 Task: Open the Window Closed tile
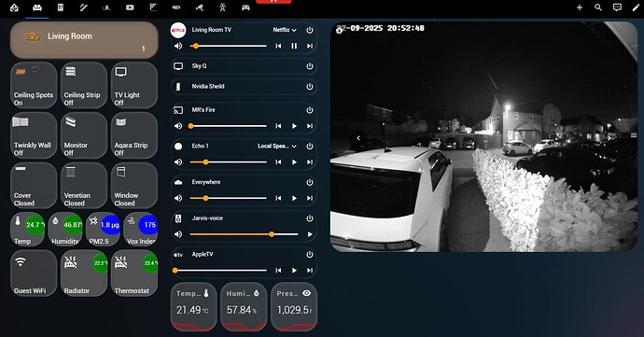[x=133, y=186]
